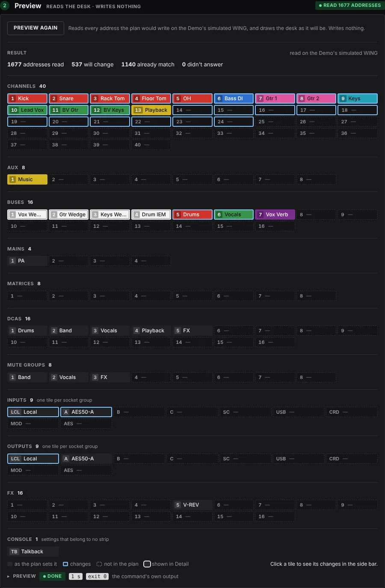Open the Gtr 1 channel tile
The image size is (385, 588).
click(275, 98)
